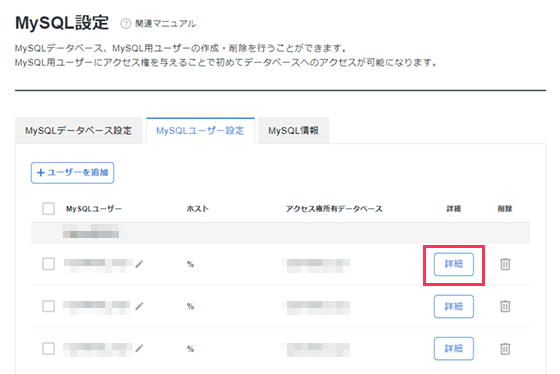Screen dimensions: 560x374
Task: Check the third user row checkbox
Action: pyautogui.click(x=49, y=348)
